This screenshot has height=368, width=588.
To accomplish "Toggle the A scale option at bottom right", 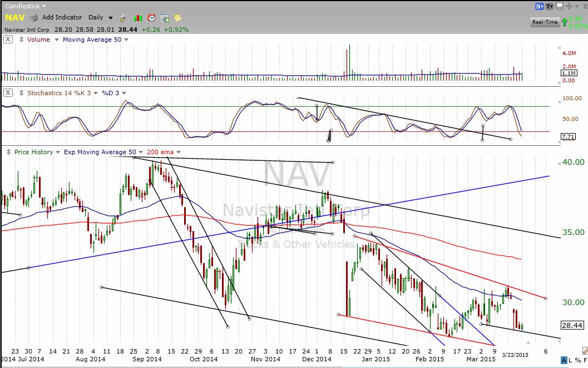I will coord(564,360).
